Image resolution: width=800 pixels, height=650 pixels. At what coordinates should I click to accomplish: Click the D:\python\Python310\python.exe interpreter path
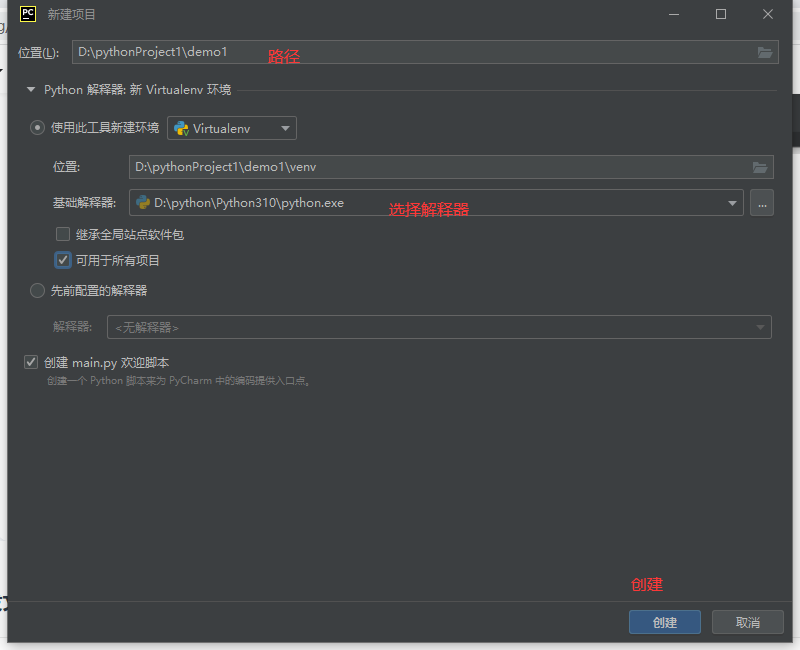coord(249,203)
